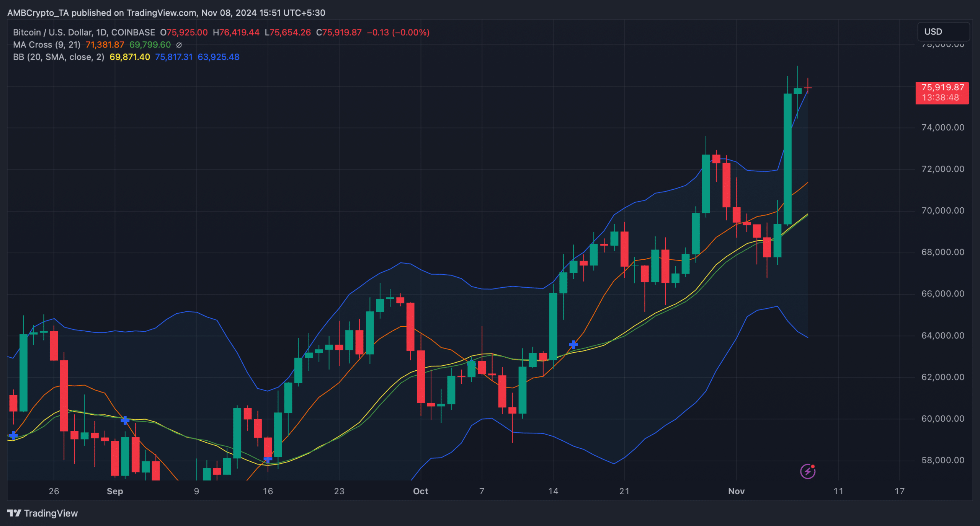This screenshot has width=980, height=526.
Task: Click the 26 date label on the time axis
Action: click(54, 492)
